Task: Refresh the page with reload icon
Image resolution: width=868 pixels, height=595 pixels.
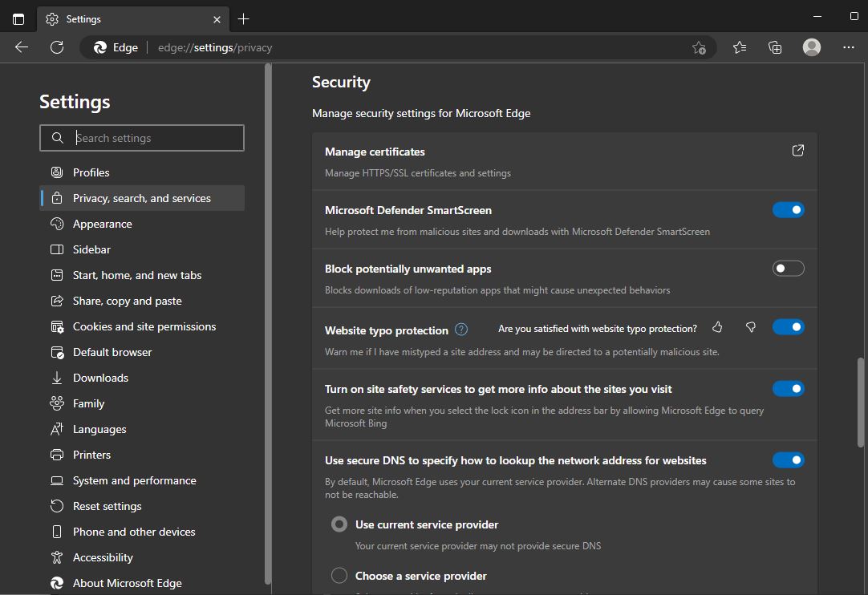Action: point(57,47)
